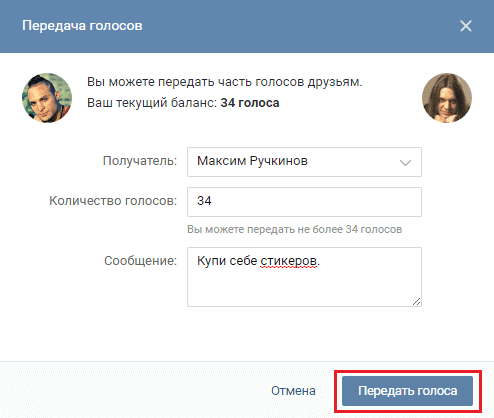Screen dimensions: 494x418
Task: Close the Передача голосов dialog with X
Action: [x=466, y=26]
